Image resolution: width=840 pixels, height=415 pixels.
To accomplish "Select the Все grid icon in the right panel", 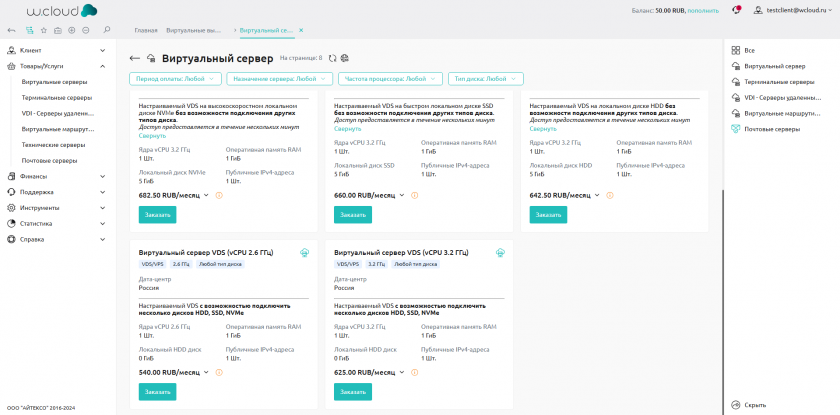I will (736, 49).
